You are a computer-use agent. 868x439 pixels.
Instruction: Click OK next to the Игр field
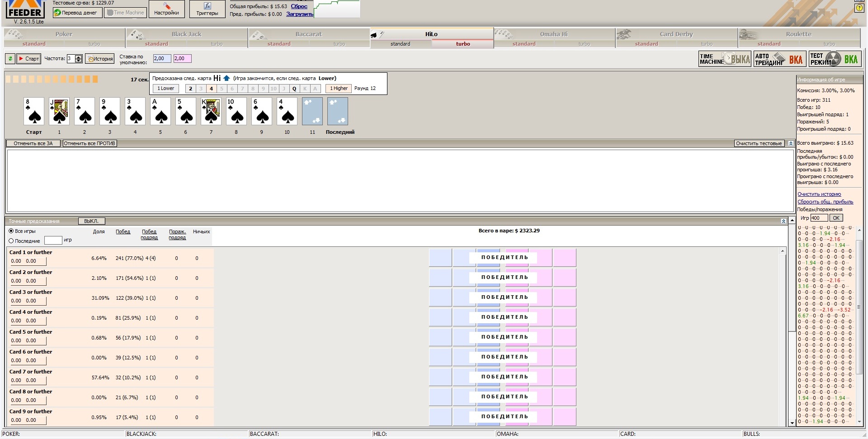[x=836, y=218]
